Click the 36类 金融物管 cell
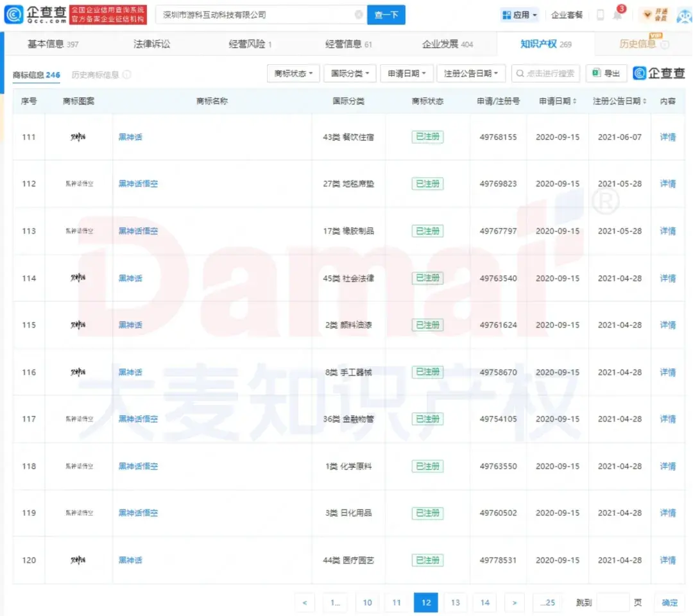Viewport: 693px width, 616px height. [348, 419]
